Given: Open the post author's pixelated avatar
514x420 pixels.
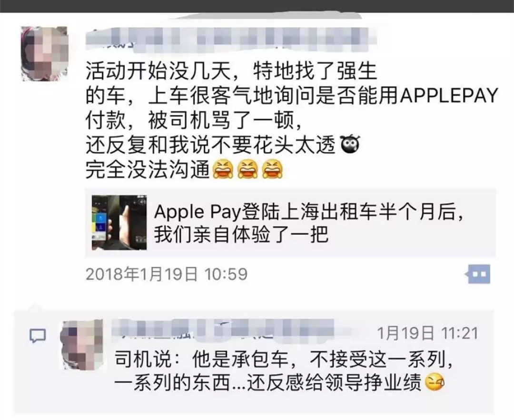Looking at the screenshot, I should [45, 54].
